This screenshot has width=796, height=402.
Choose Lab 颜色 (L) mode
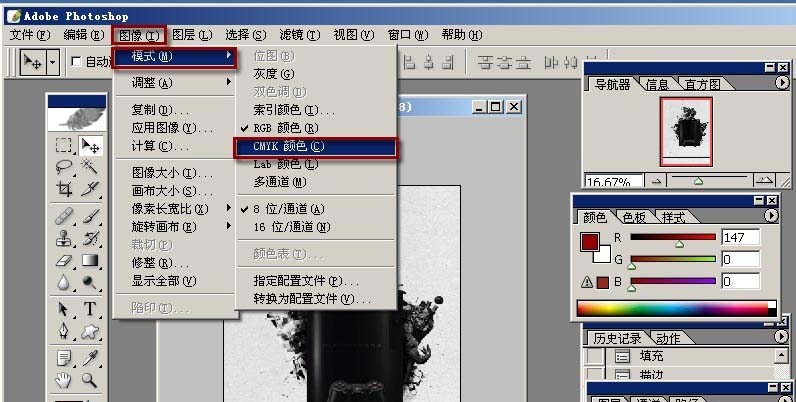[x=316, y=164]
